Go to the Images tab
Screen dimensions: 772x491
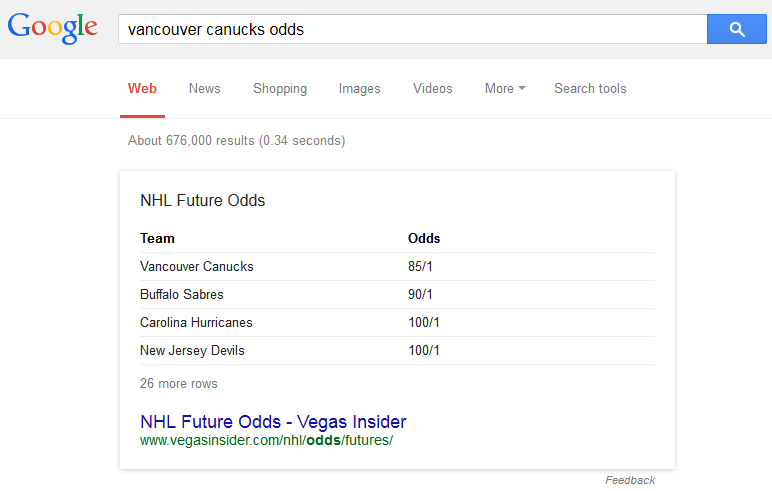(x=359, y=88)
